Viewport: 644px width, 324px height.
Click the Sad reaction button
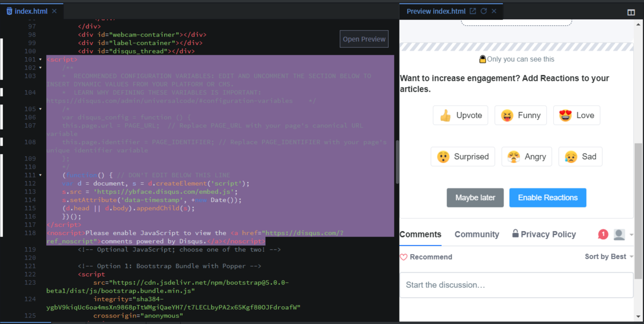click(x=580, y=157)
